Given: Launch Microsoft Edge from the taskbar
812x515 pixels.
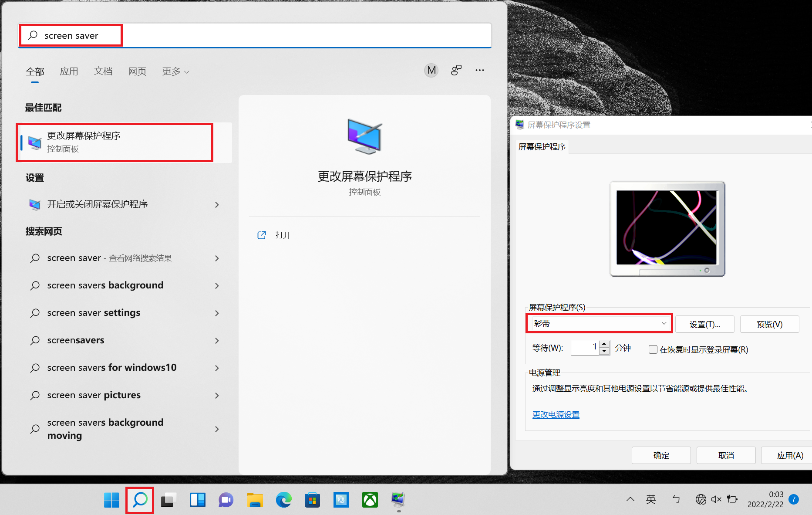Looking at the screenshot, I should pos(283,500).
